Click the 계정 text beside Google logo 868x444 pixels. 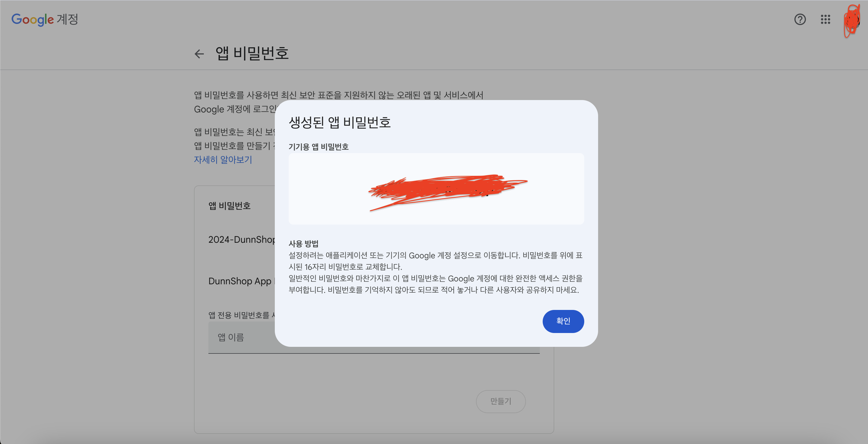pos(67,19)
